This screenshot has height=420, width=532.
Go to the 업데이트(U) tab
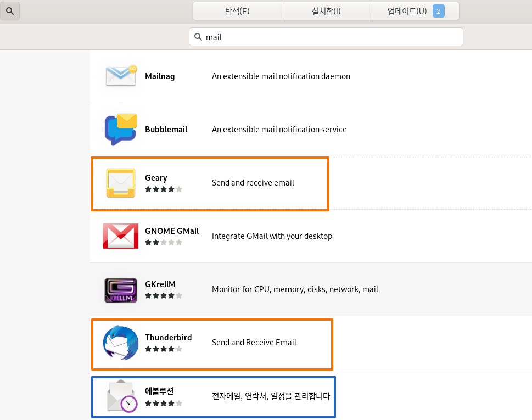coord(415,11)
